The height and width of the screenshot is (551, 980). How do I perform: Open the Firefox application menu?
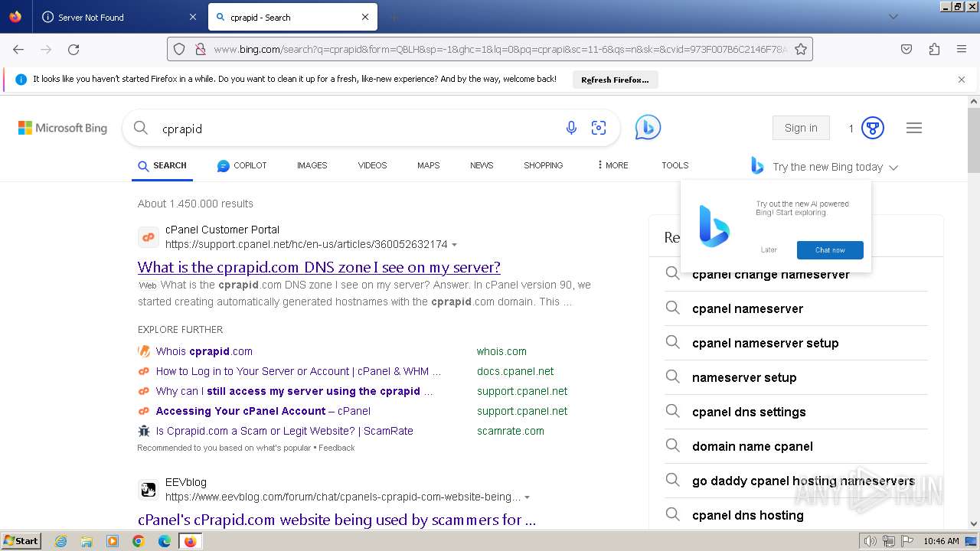[962, 49]
